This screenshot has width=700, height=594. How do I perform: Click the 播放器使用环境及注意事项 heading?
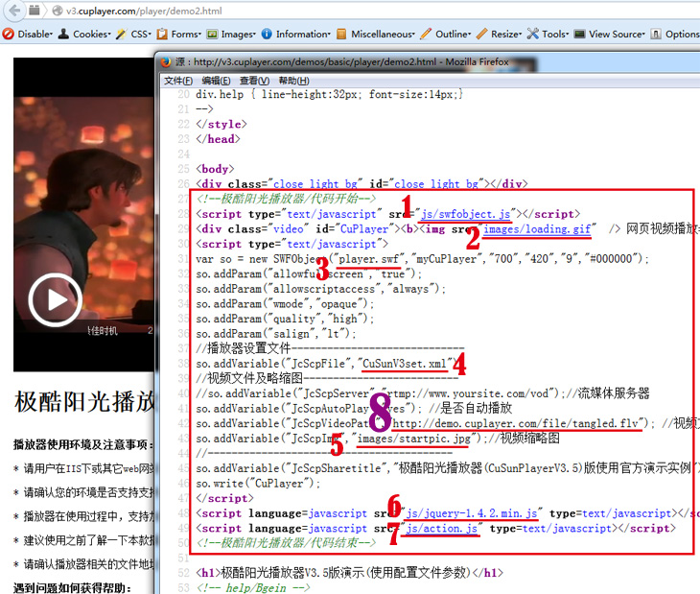83,445
